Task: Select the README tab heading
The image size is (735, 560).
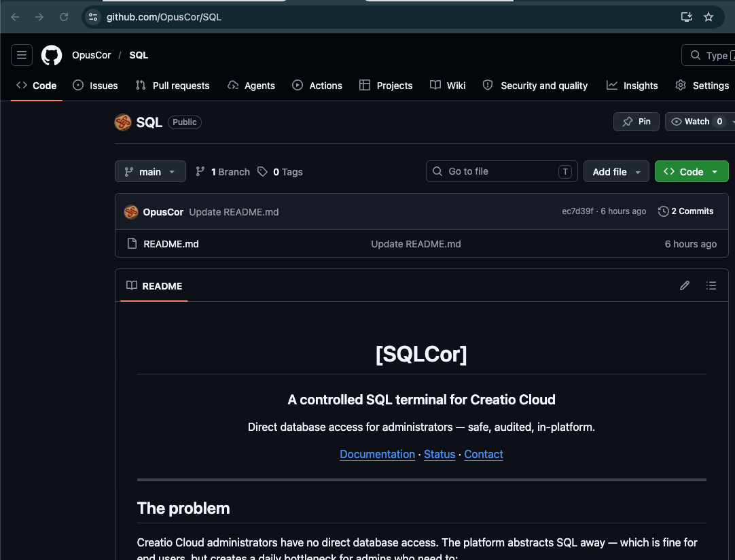Action: click(154, 285)
